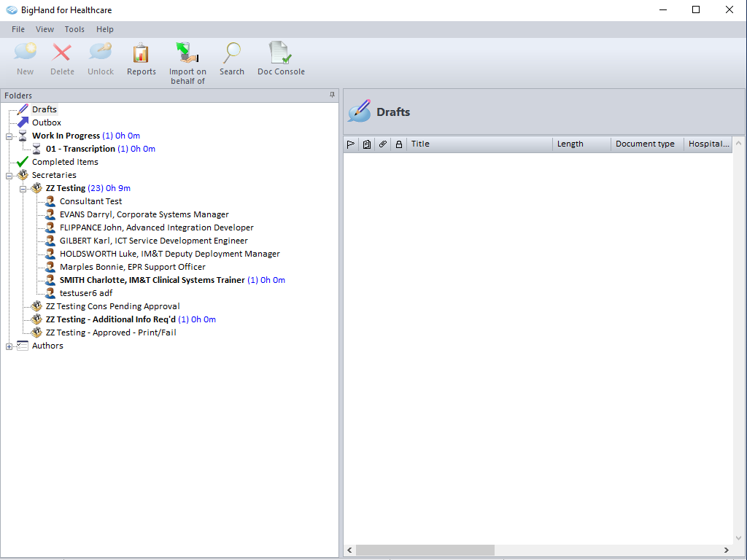747x560 pixels.
Task: Select the Outbox folder
Action: click(47, 122)
